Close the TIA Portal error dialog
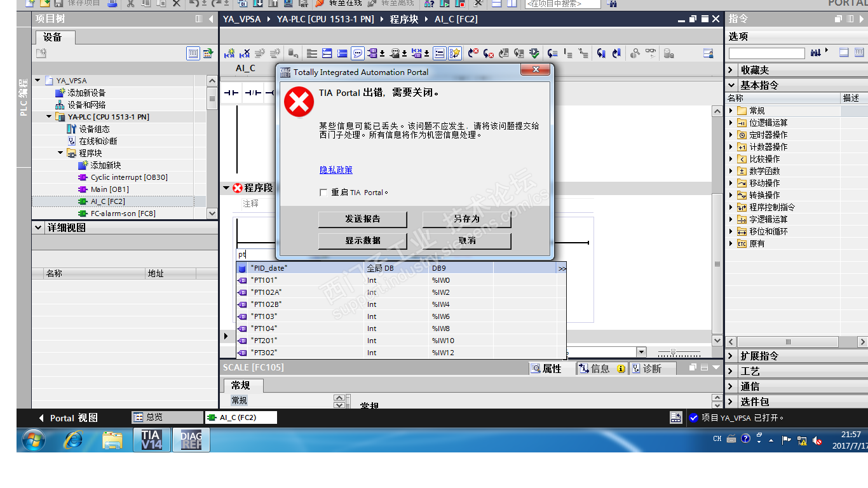868x488 pixels. (535, 69)
